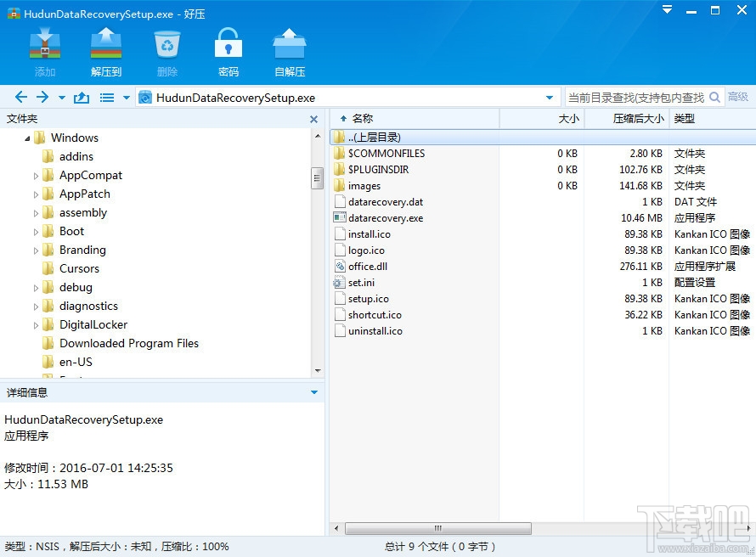Click the 高级 advanced search link
The width and height of the screenshot is (756, 557).
coord(738,97)
